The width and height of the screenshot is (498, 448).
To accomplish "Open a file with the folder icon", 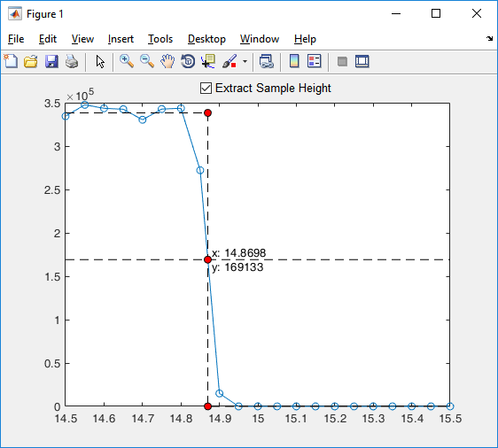I will (31, 61).
